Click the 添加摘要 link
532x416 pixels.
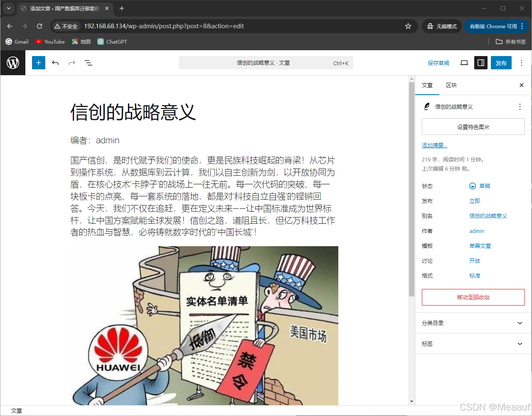click(435, 145)
